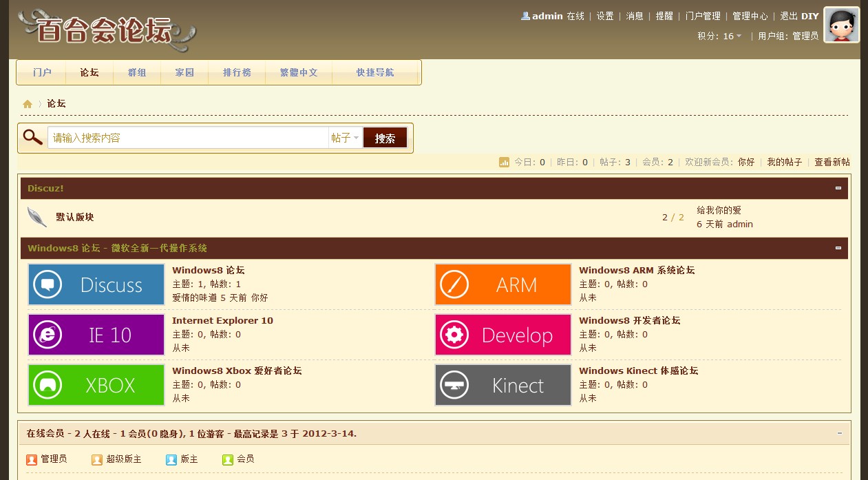
Task: Open the forum statistics chart icon
Action: [x=504, y=163]
